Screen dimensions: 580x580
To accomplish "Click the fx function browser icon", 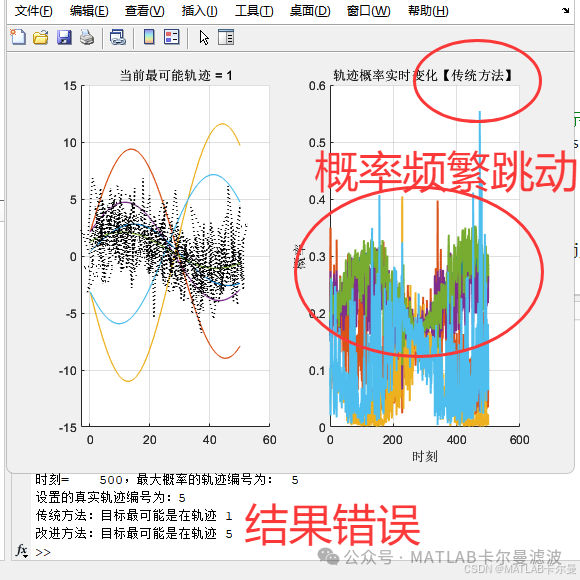I will [x=22, y=551].
